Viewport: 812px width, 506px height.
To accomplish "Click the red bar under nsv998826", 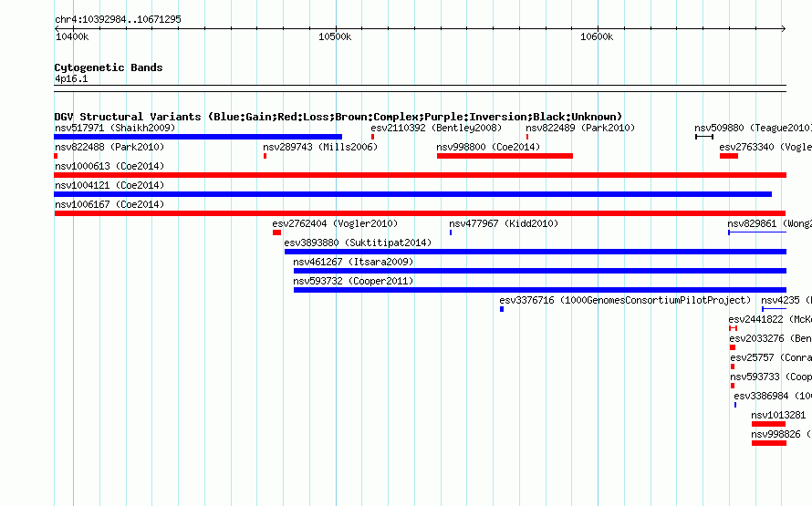I will tap(769, 443).
